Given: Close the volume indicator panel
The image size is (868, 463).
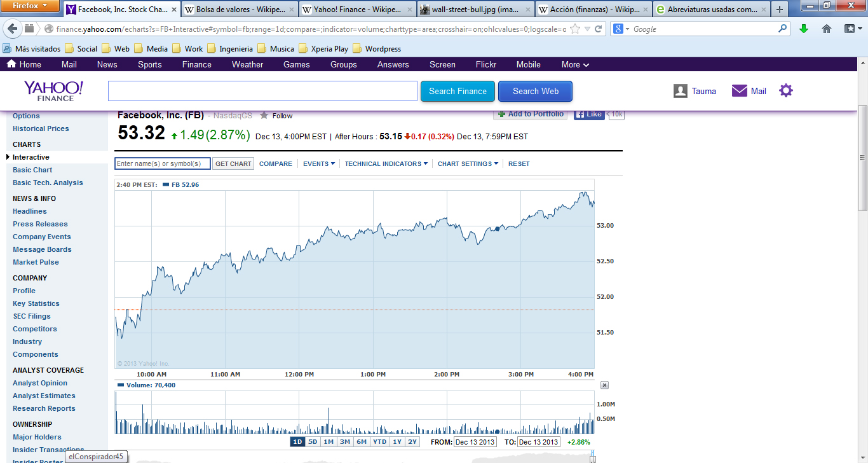Looking at the screenshot, I should (604, 385).
